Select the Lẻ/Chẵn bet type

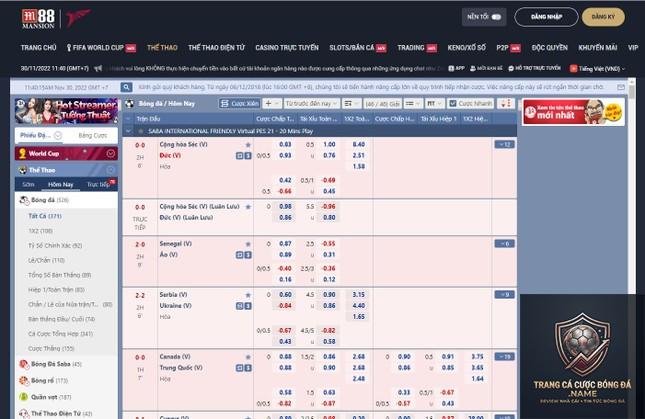46,260
